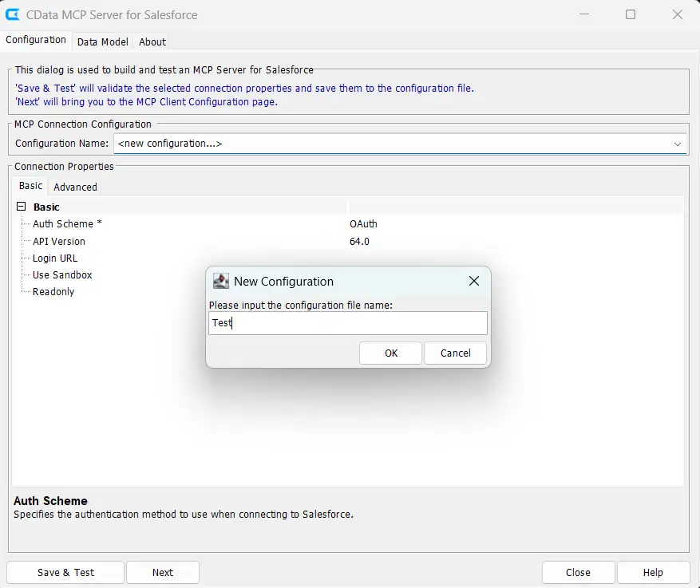This screenshot has height=588, width=700.
Task: Switch to the Data Model tab
Action: point(102,41)
